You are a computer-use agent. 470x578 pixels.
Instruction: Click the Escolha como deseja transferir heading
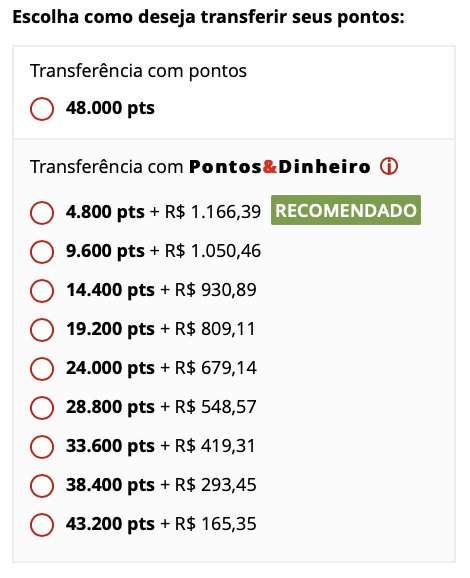[x=209, y=17]
